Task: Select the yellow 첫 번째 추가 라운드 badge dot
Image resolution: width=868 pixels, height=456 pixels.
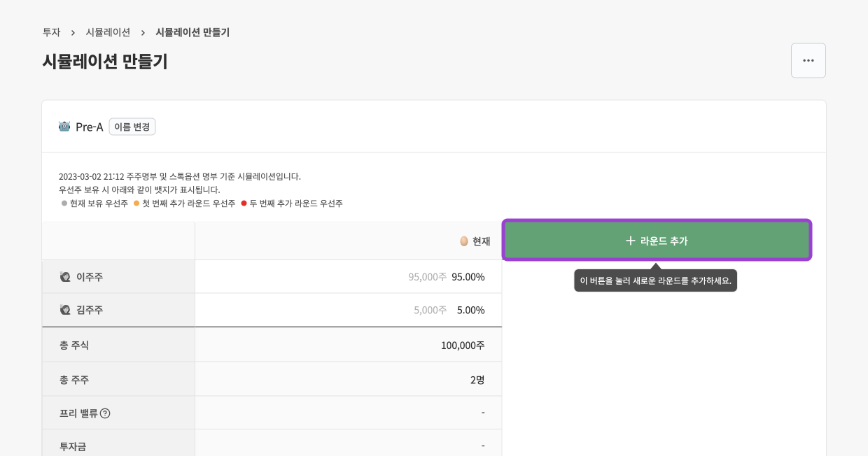Action: click(x=136, y=204)
